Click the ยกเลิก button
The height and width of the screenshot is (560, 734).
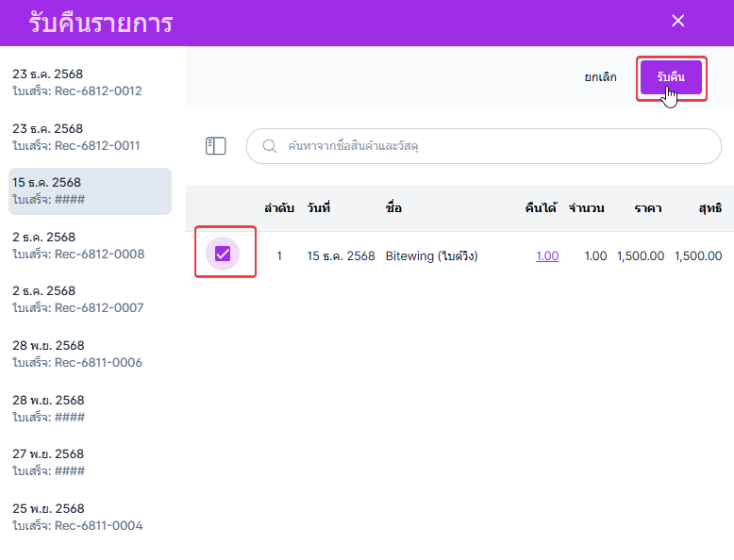(x=601, y=77)
